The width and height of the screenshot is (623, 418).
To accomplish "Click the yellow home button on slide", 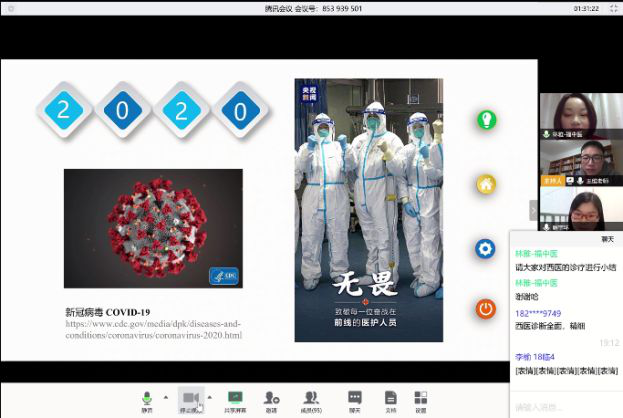I will coord(486,184).
